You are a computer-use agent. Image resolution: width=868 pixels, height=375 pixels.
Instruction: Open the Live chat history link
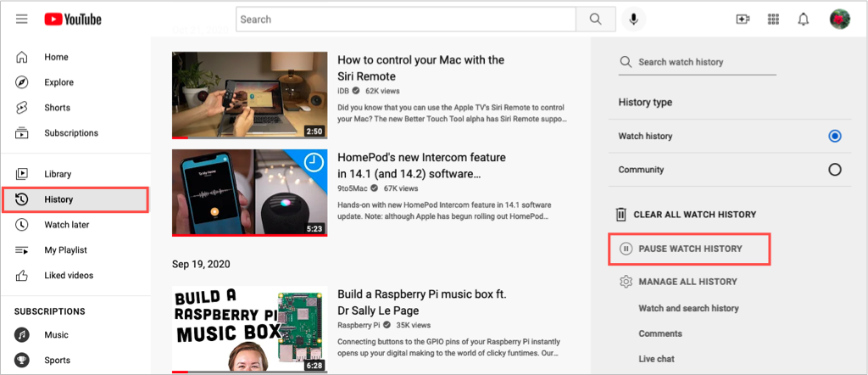(x=657, y=359)
